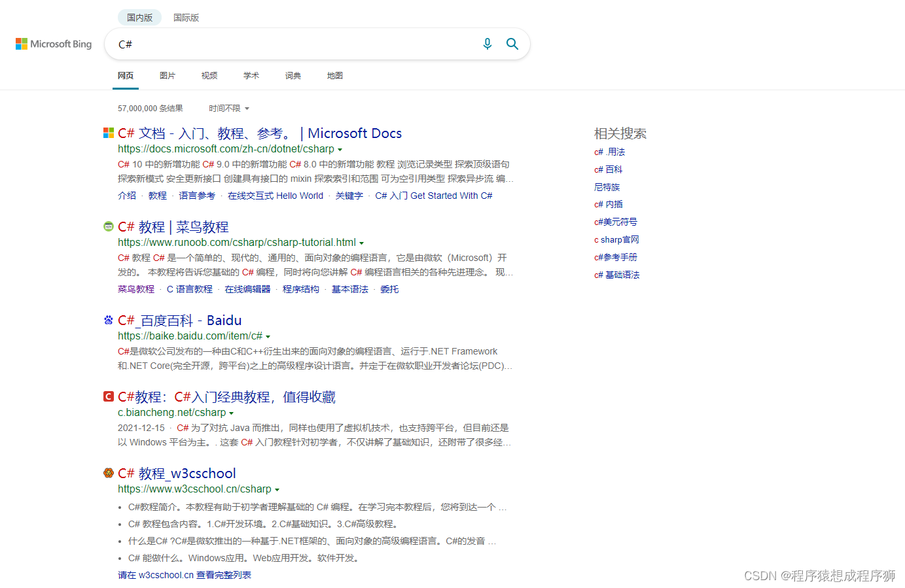Open the C# 文档 Microsoft Docs result
This screenshot has height=588, width=905.
(x=260, y=133)
